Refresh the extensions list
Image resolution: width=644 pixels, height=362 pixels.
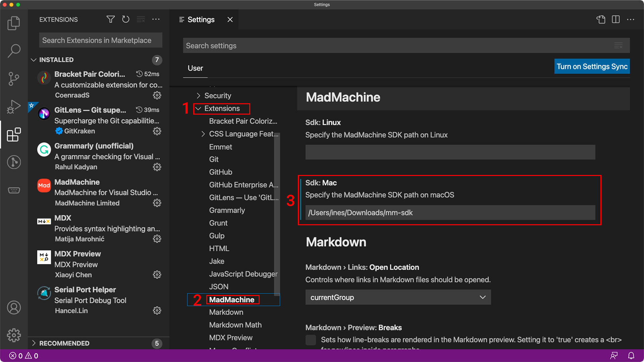[x=125, y=19]
